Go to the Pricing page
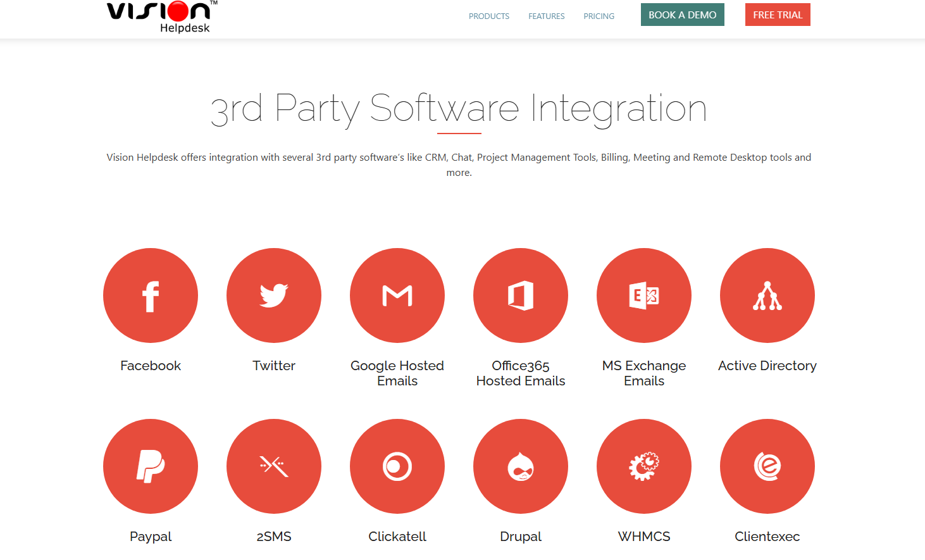The height and width of the screenshot is (560, 925). click(x=599, y=16)
